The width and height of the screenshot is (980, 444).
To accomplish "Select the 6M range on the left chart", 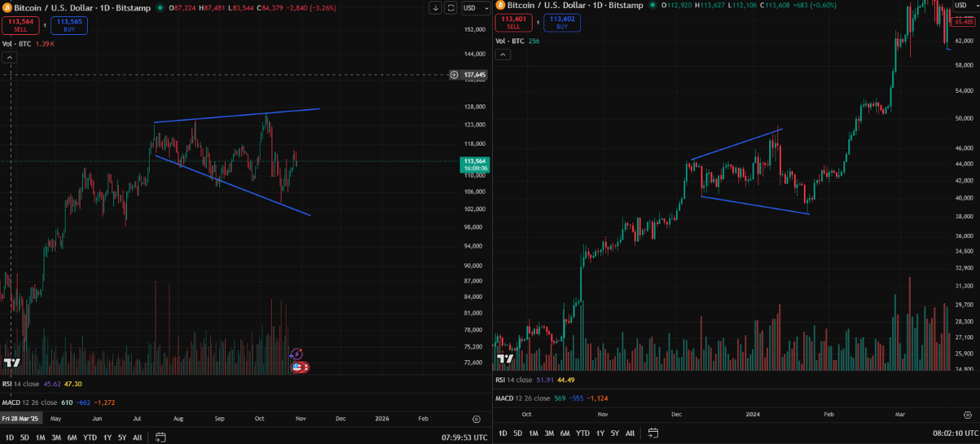I will pyautogui.click(x=72, y=437).
